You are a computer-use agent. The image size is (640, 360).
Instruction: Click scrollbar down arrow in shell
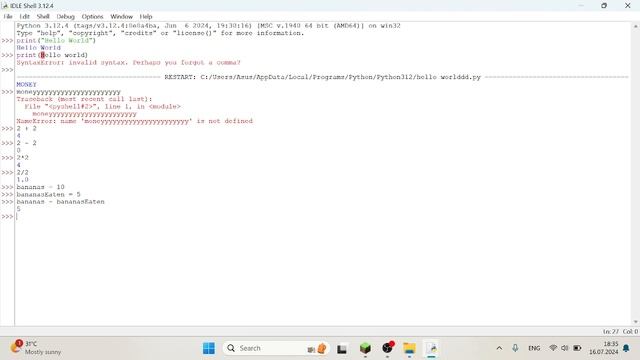[x=636, y=322]
